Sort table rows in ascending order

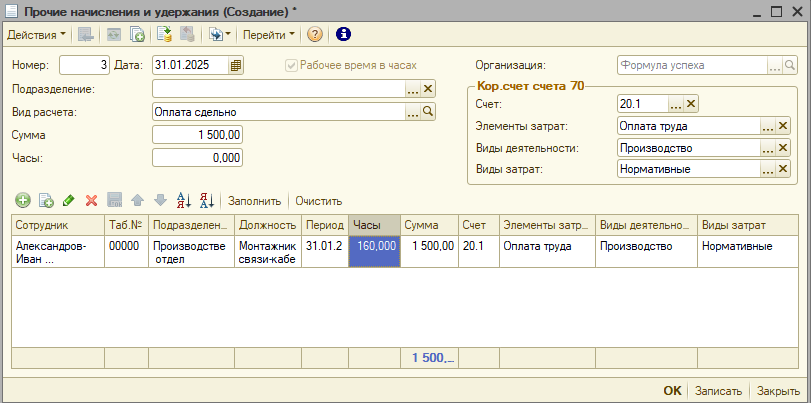point(183,200)
